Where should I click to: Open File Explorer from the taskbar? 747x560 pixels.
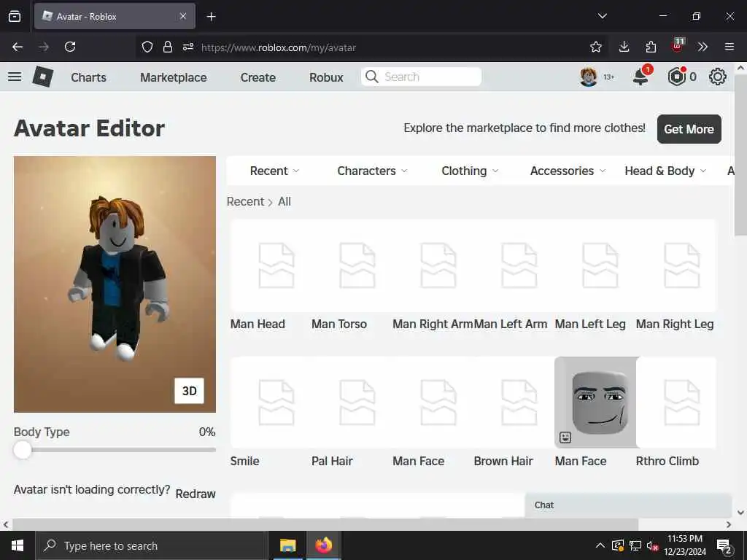pos(287,545)
